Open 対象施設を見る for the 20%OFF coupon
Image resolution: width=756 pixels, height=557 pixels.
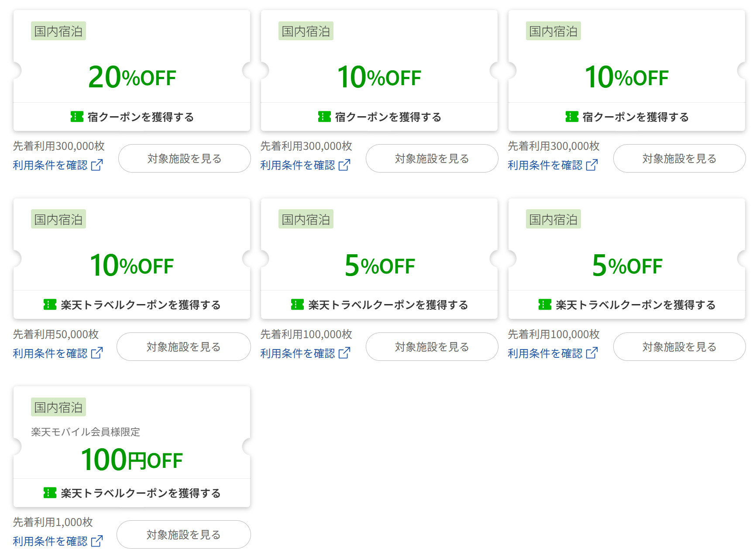184,159
